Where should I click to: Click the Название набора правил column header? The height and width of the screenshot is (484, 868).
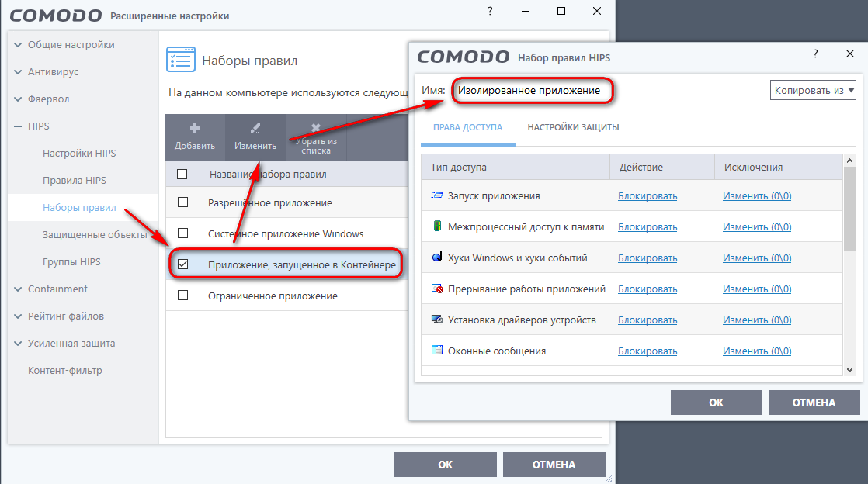268,175
